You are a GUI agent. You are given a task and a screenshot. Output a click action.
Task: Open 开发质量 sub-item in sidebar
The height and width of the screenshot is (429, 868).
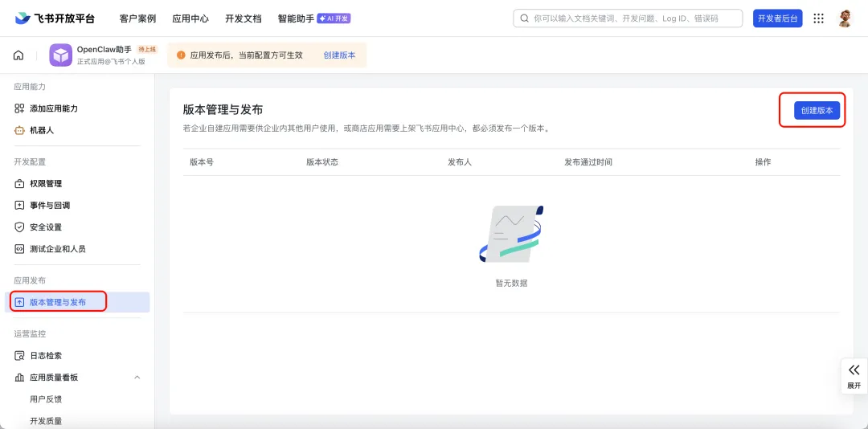click(46, 421)
